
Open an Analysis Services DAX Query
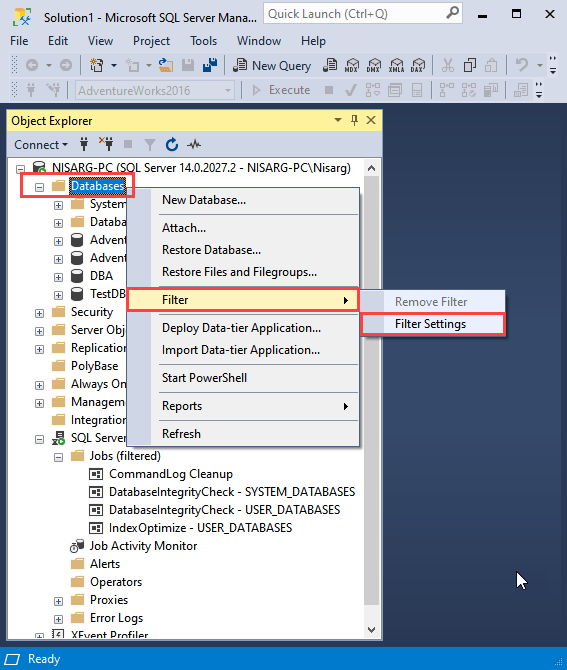pos(417,65)
